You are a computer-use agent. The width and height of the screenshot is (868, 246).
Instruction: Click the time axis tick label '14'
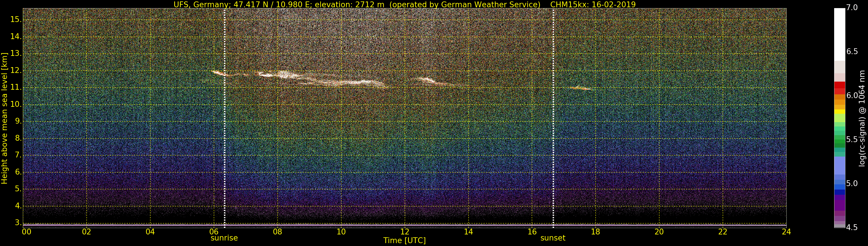point(468,232)
